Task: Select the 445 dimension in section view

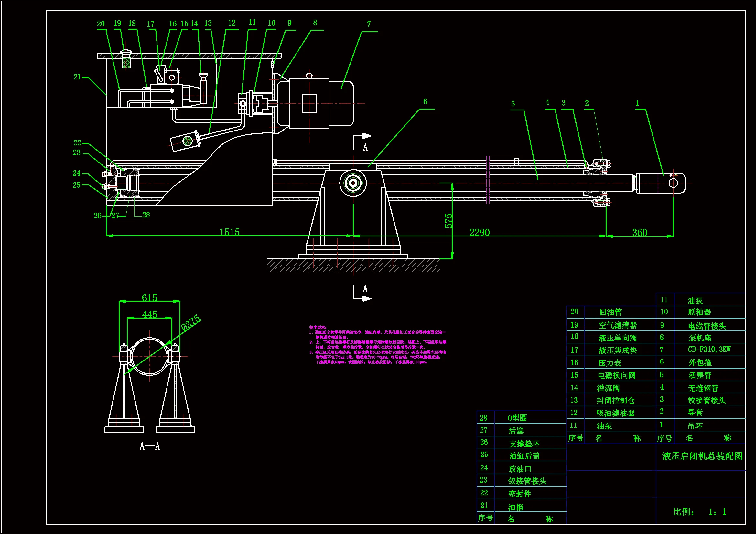Action: 149,314
